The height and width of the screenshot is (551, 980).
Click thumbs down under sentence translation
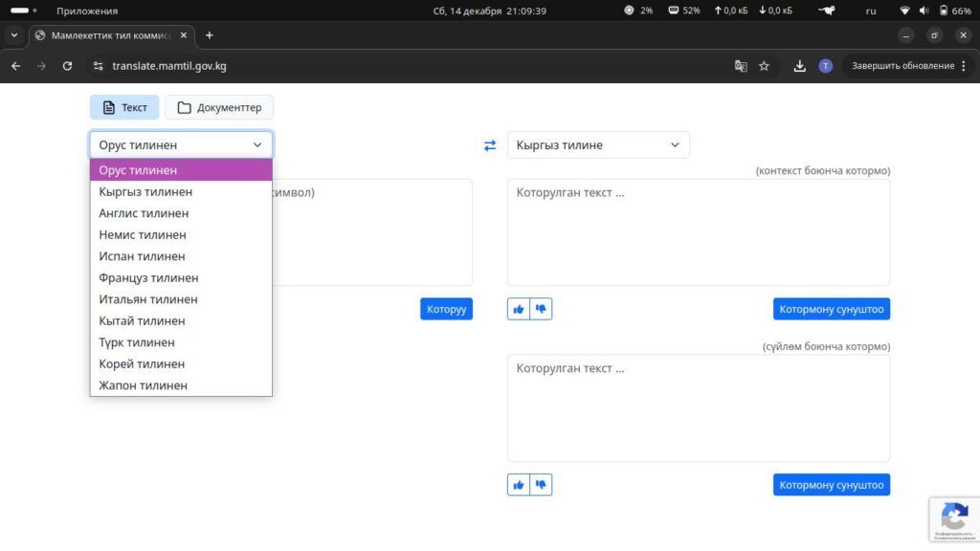pyautogui.click(x=542, y=485)
